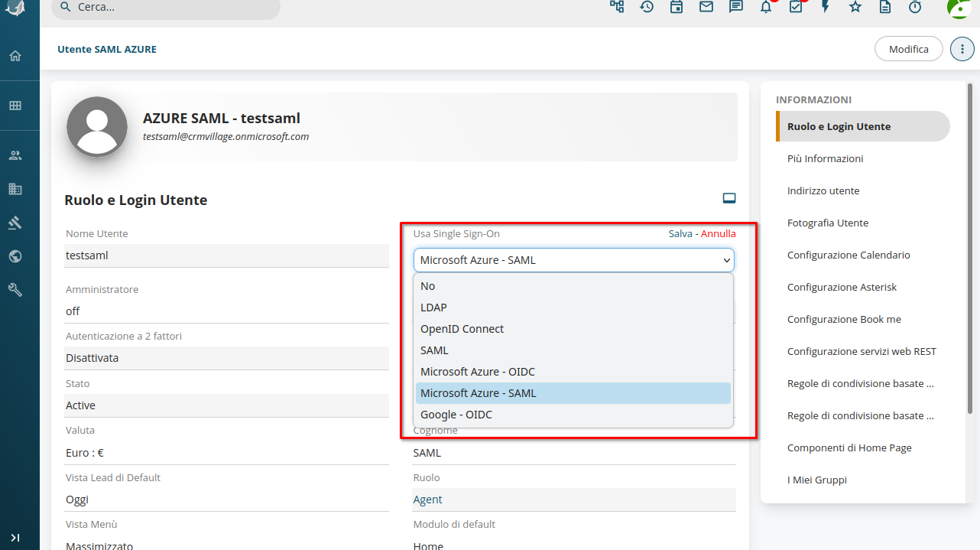Click the lightning bolt quick-create icon

coord(826,7)
